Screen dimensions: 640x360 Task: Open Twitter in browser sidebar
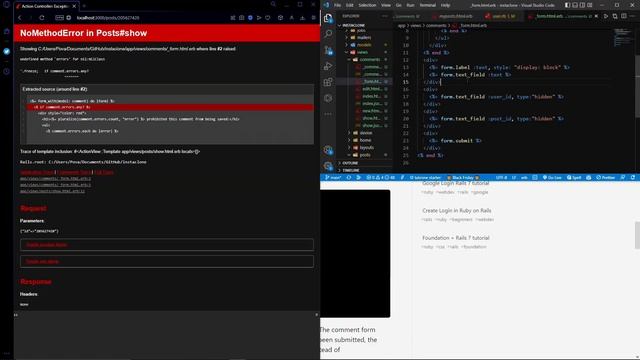coord(7,51)
